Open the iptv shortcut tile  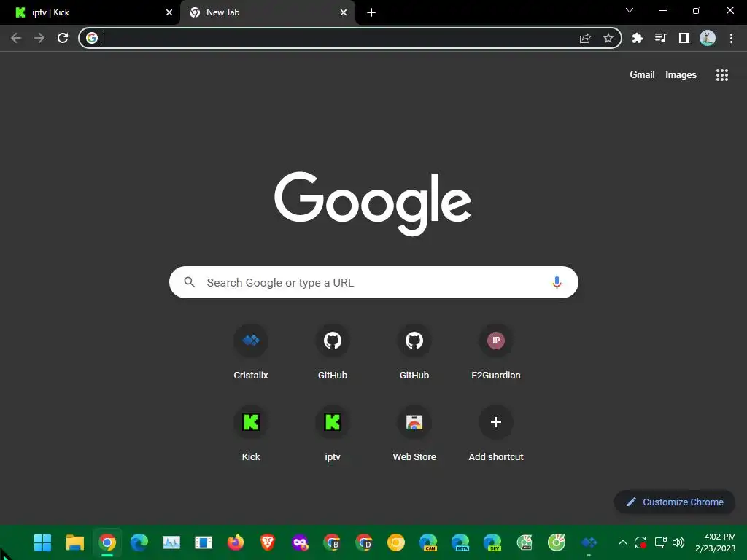[333, 434]
